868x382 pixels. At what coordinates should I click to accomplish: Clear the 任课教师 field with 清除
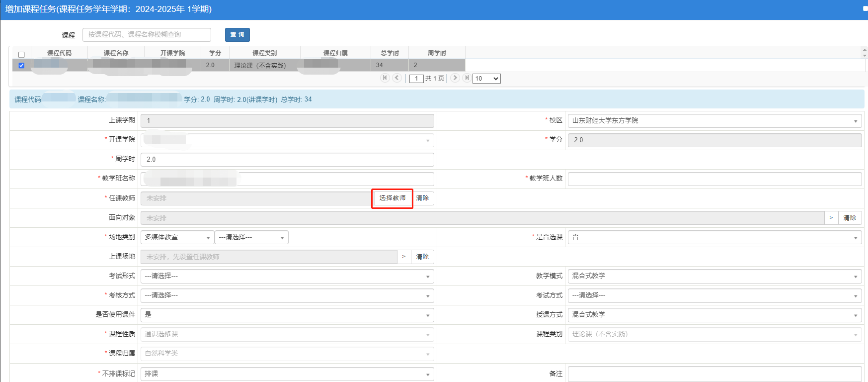tap(422, 198)
